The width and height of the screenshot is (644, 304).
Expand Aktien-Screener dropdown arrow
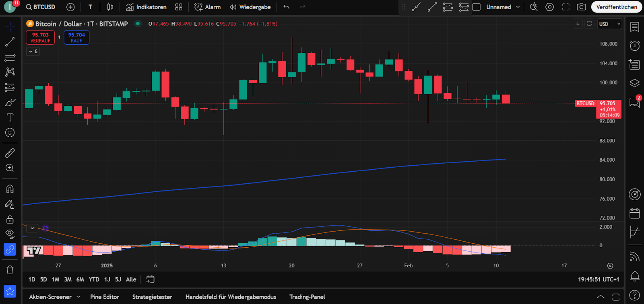[78, 297]
